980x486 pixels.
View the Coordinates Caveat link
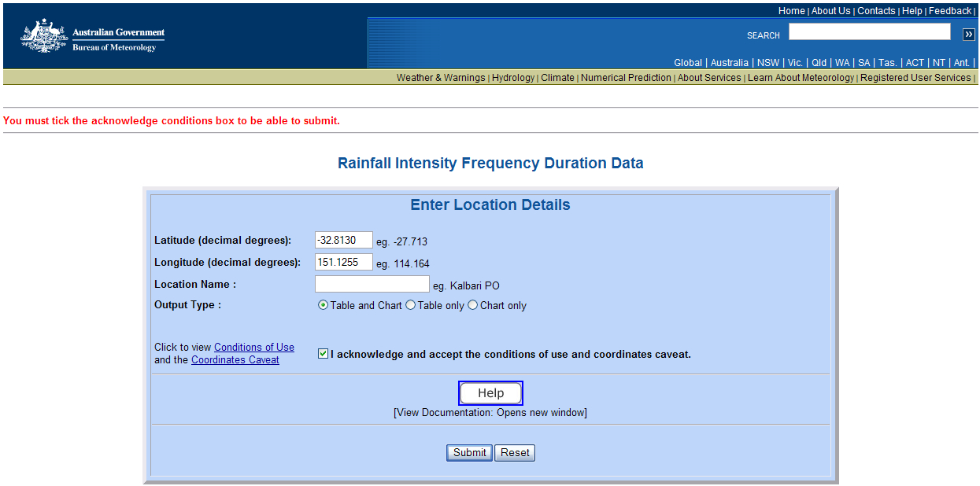pos(235,360)
